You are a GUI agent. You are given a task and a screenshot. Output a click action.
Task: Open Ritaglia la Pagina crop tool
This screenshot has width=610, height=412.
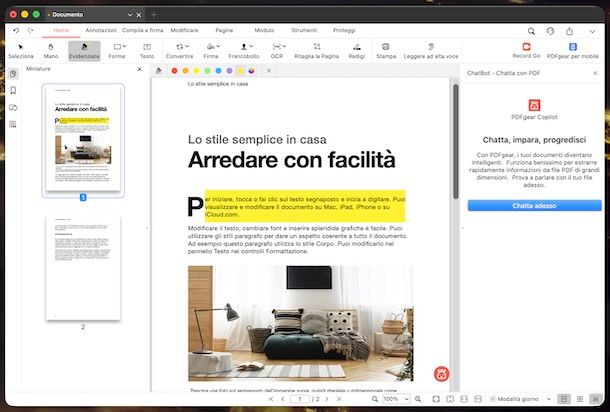[314, 50]
